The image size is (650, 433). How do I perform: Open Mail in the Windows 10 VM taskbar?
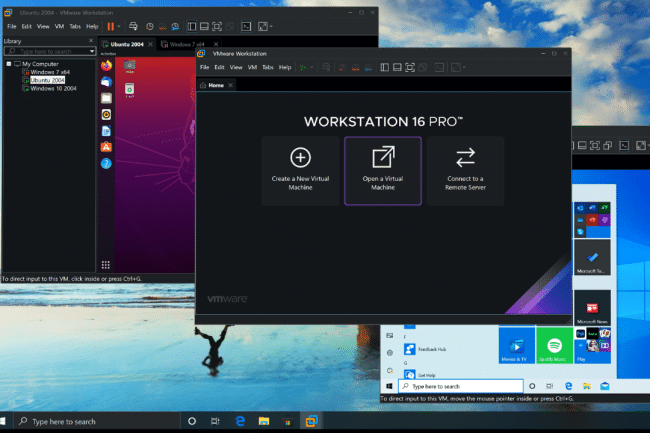click(604, 386)
